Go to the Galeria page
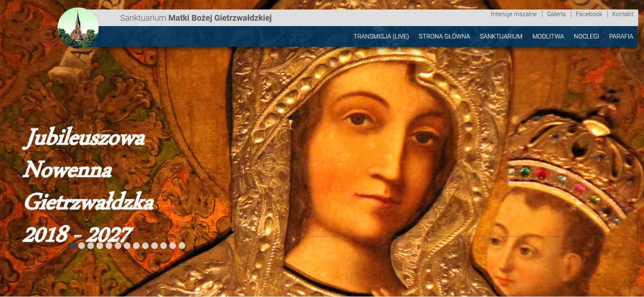 (556, 14)
